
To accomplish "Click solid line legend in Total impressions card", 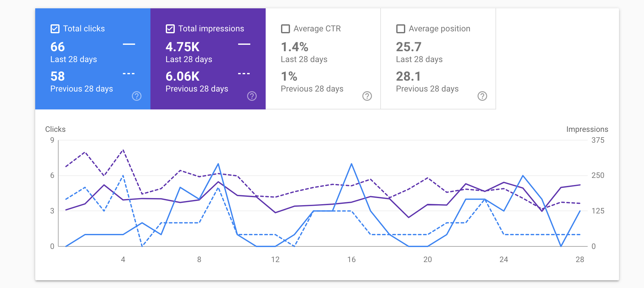I will pos(244,44).
